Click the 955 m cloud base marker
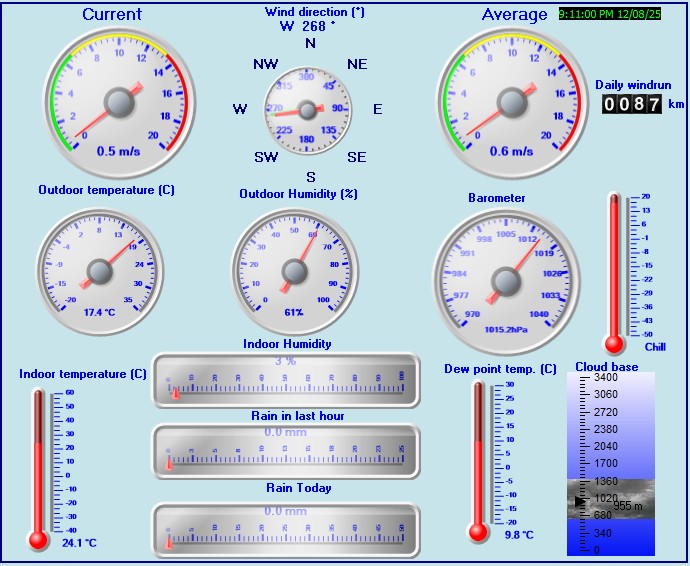The height and width of the screenshot is (566, 690). point(627,506)
